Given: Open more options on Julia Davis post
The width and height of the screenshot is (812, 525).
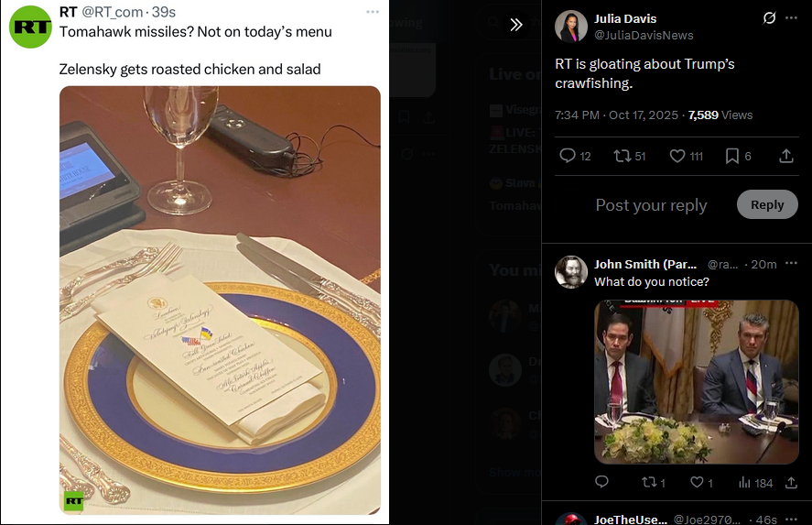Looking at the screenshot, I should [x=791, y=18].
